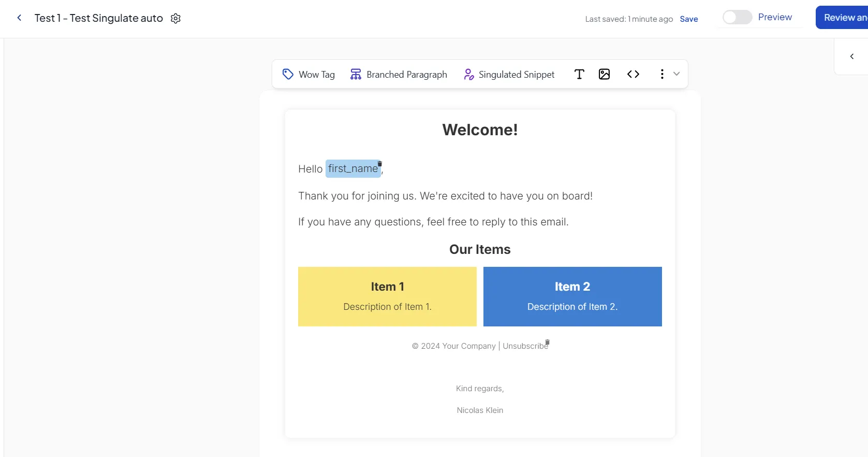
Task: Click the 'If you have any questions' line
Action: [433, 222]
